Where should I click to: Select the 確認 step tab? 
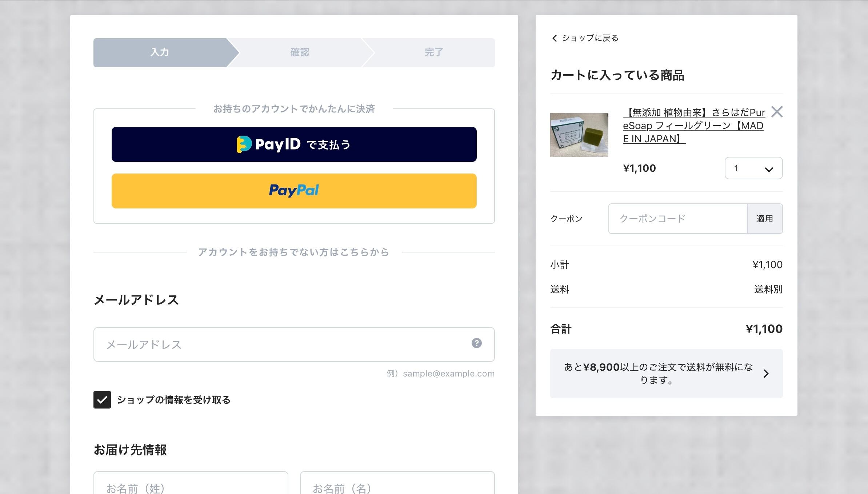[300, 52]
